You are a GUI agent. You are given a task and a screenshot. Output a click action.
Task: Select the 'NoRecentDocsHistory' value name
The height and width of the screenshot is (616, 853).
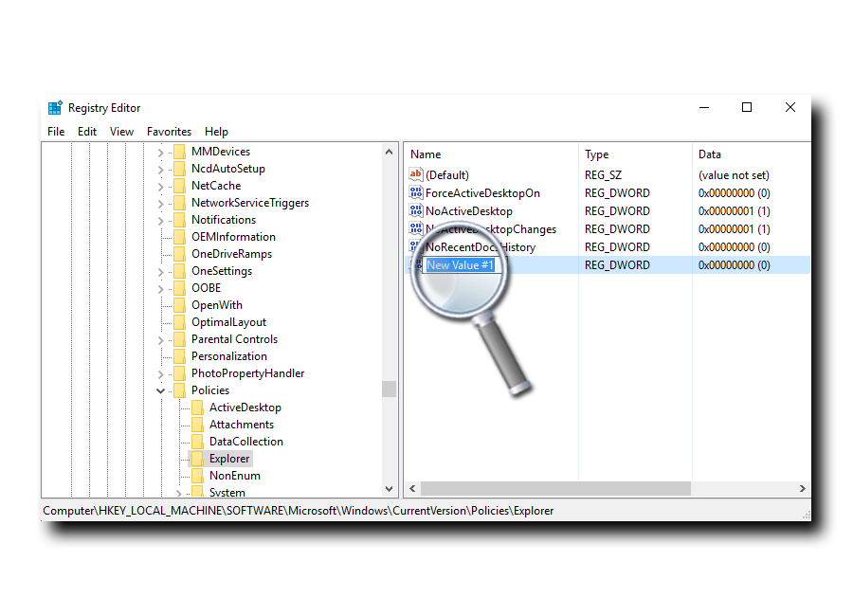pos(481,247)
